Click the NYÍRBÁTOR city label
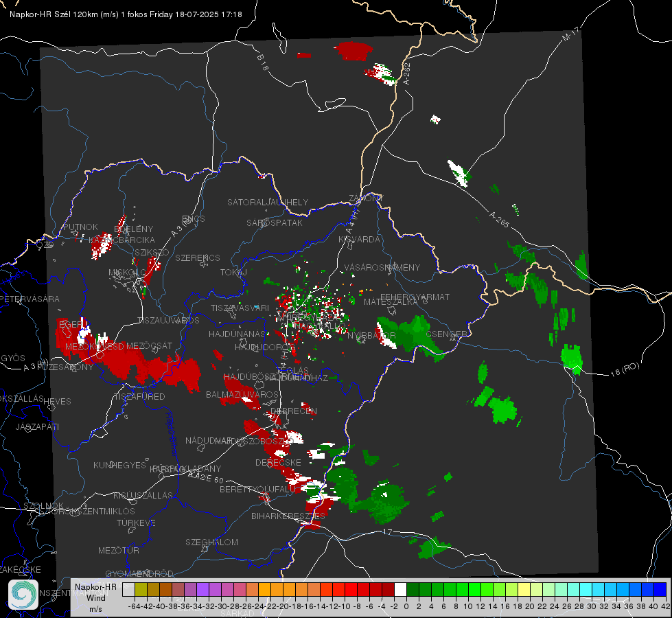672x618 pixels. (x=371, y=335)
